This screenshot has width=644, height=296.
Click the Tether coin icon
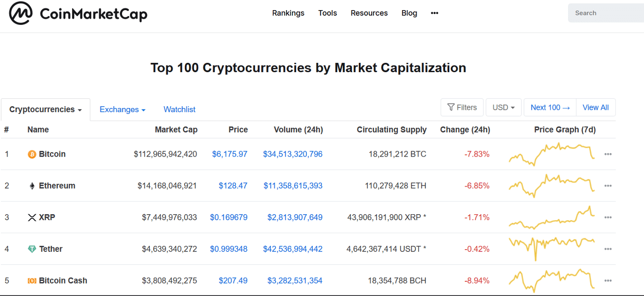(32, 249)
